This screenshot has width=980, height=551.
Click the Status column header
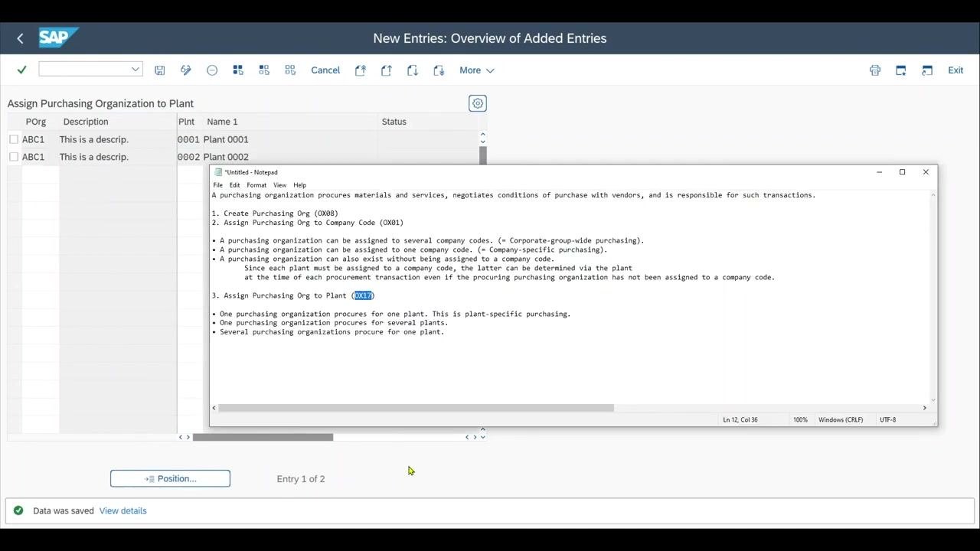coord(394,122)
